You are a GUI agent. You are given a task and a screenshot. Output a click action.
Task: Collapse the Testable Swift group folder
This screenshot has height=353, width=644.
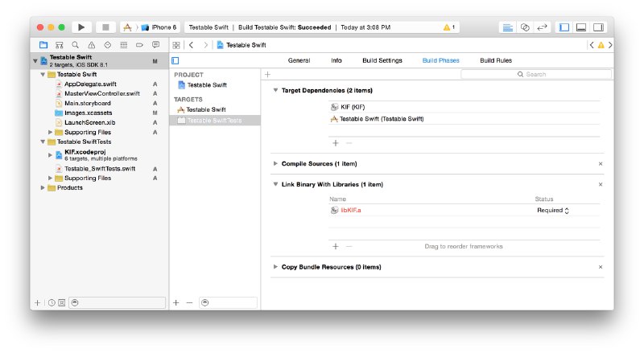tap(43, 74)
